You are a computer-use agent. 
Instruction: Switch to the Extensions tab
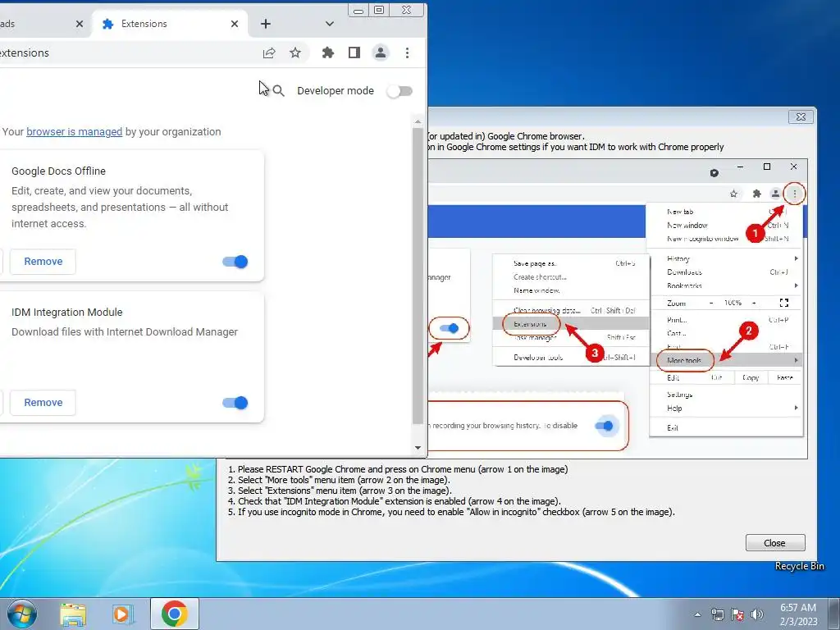(170, 24)
